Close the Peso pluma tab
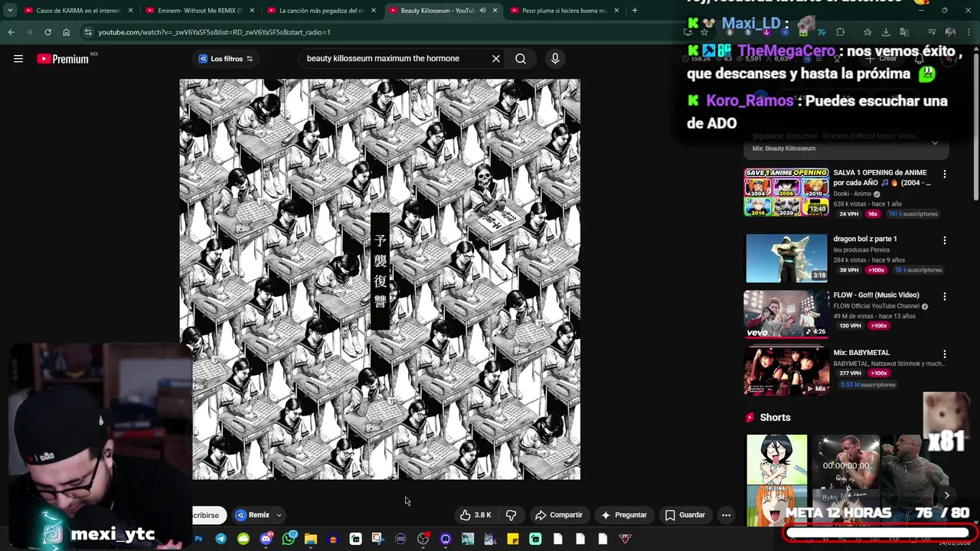980x551 pixels. 616,11
